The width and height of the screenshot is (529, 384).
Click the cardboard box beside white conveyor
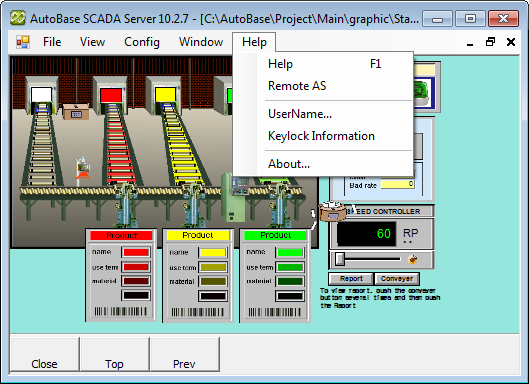tap(76, 112)
